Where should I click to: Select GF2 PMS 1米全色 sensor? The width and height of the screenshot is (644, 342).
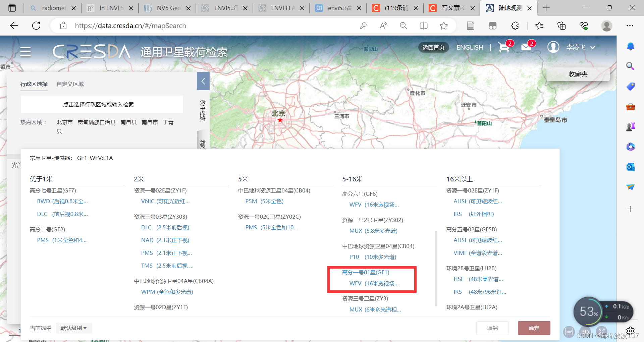pos(62,240)
